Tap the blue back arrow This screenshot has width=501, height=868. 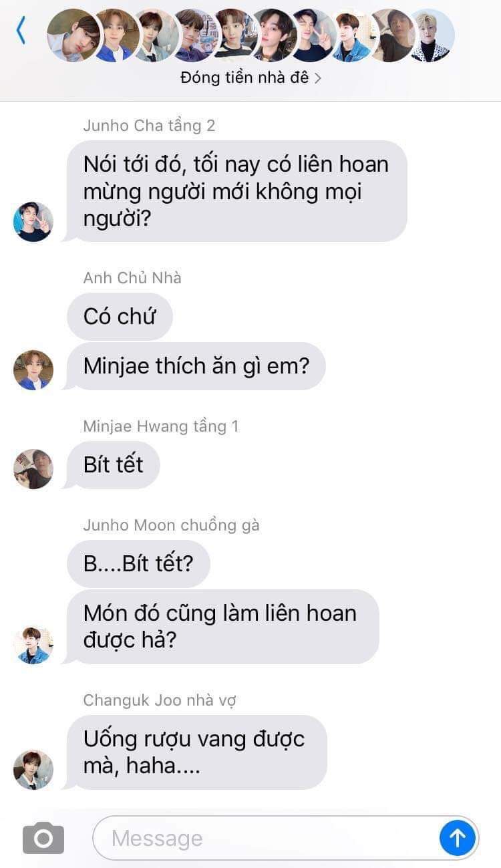(x=21, y=31)
